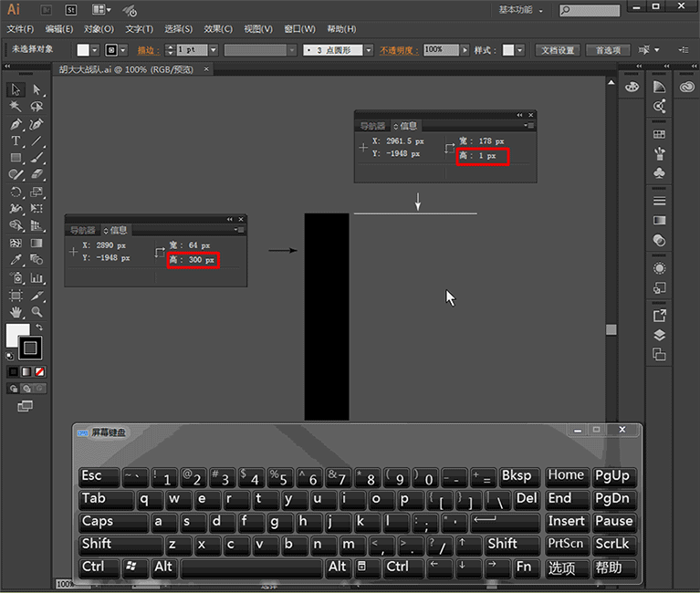The image size is (700, 593).
Task: Select the Eraser tool
Action: coord(37,174)
